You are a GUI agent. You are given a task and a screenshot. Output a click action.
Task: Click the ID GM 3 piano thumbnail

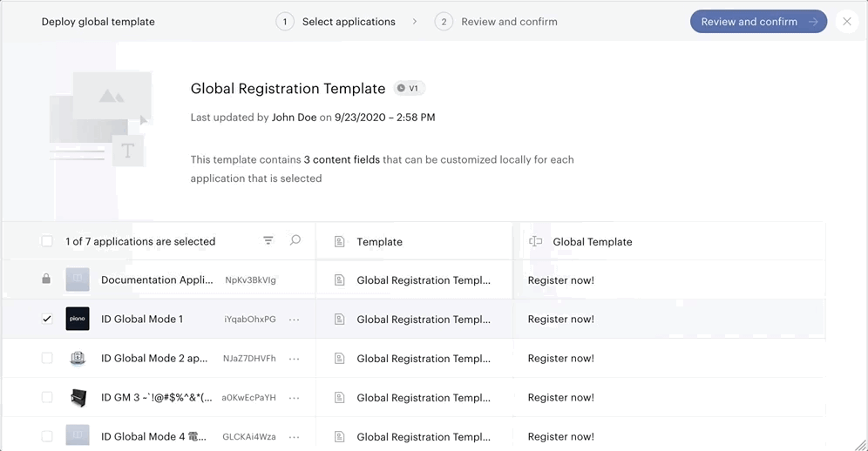click(78, 397)
